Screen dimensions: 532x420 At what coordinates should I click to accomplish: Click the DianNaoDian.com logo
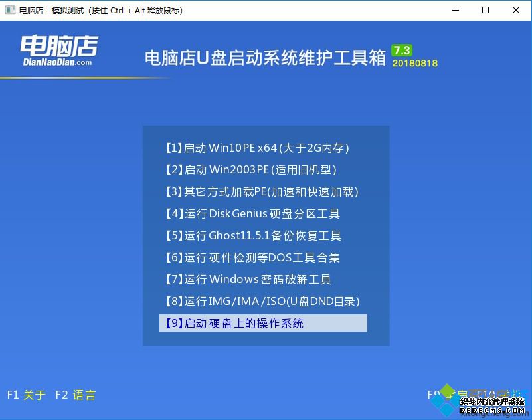click(59, 51)
